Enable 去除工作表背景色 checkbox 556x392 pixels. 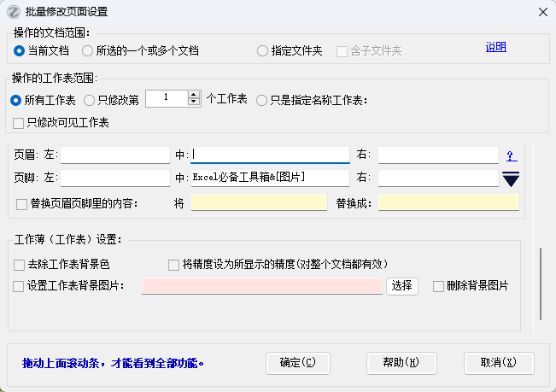click(19, 266)
